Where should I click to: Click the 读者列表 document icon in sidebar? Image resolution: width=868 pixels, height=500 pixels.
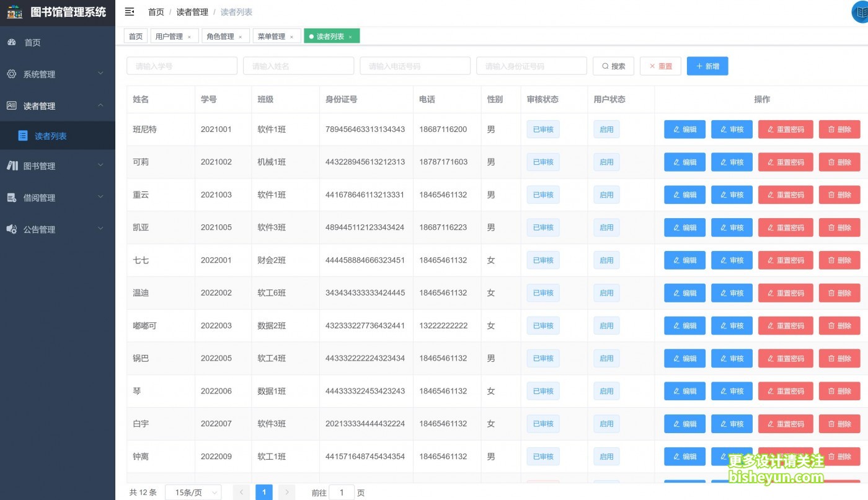pyautogui.click(x=23, y=135)
